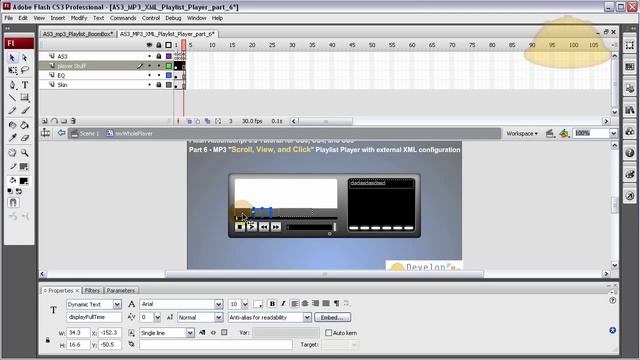This screenshot has width=640, height=360.
Task: Click Scene 1 in the breadcrumb
Action: [85, 133]
